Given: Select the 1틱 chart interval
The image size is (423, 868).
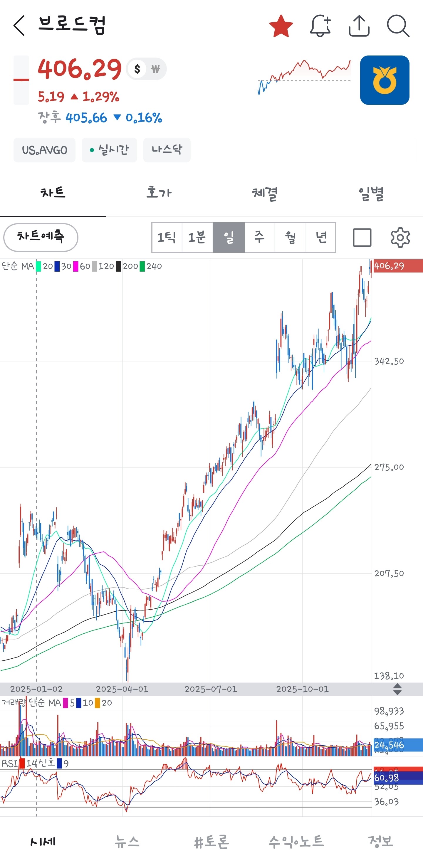Looking at the screenshot, I should point(167,237).
